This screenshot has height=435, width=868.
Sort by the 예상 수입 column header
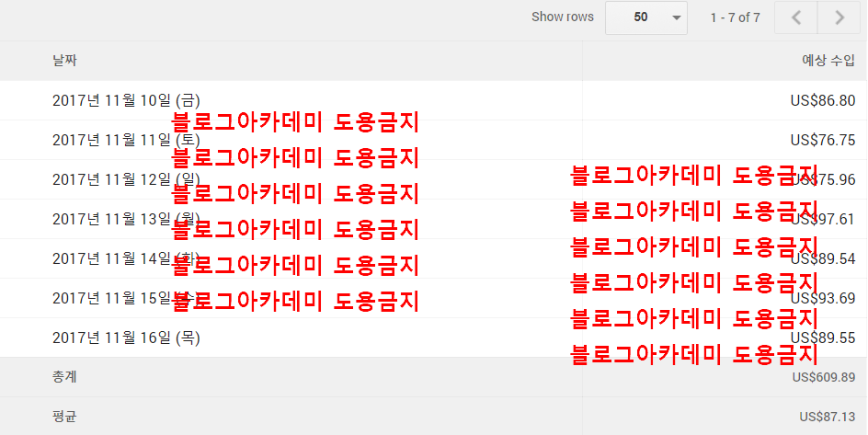coord(828,61)
